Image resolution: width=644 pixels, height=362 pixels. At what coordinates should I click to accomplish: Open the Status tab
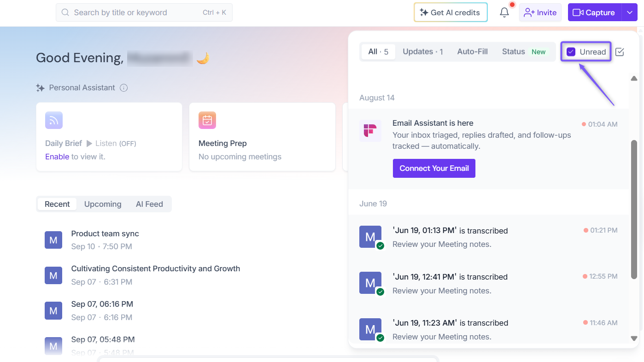tap(524, 52)
